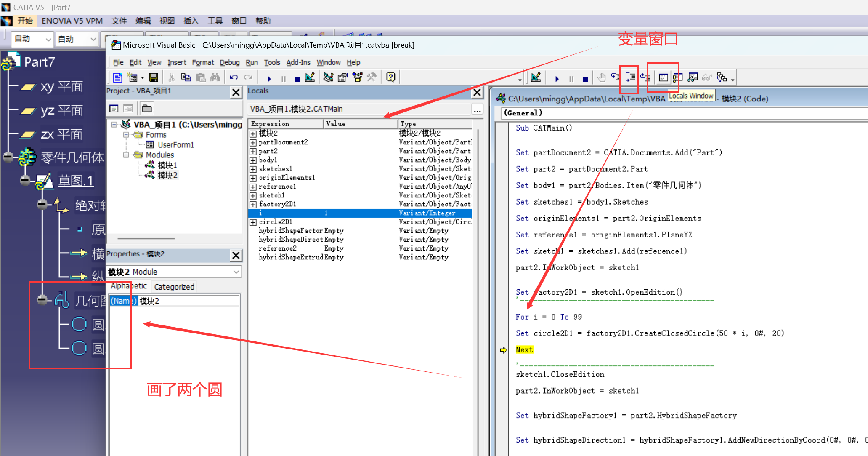
Task: Open the (General) object dropdown in the code window
Action: 684,113
